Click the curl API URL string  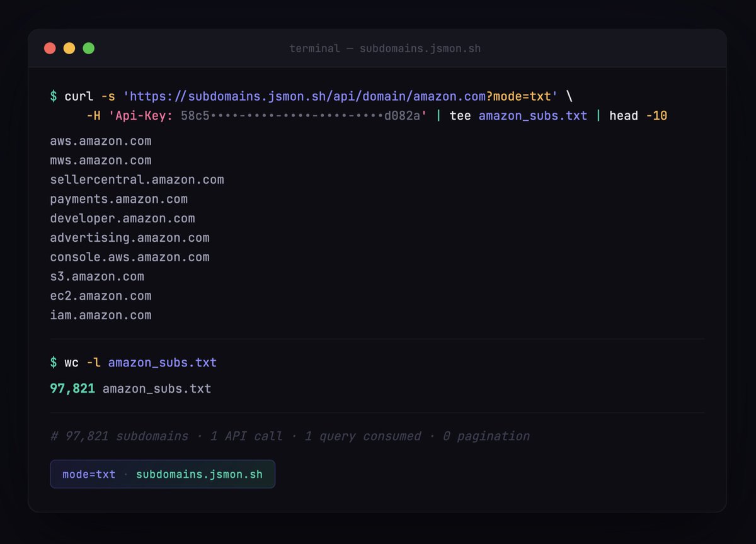pos(340,96)
